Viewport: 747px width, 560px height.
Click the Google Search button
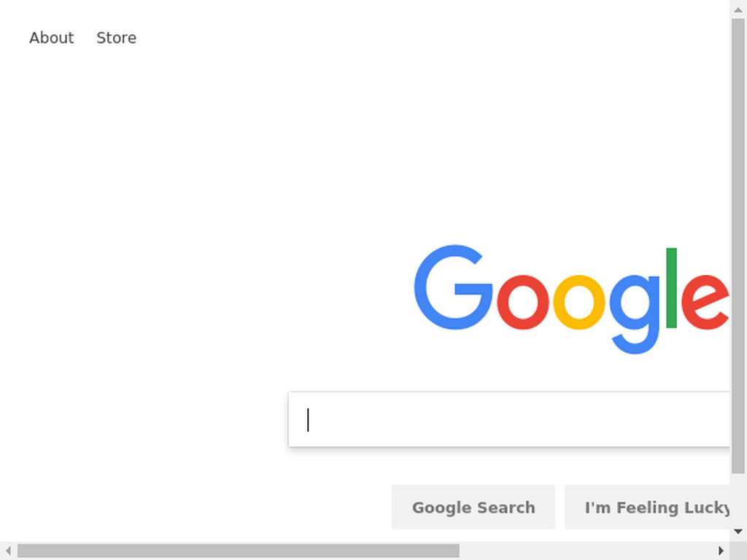point(473,507)
